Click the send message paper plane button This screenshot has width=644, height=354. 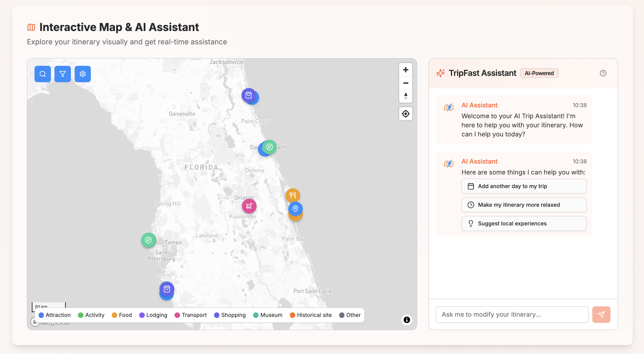[x=601, y=314]
